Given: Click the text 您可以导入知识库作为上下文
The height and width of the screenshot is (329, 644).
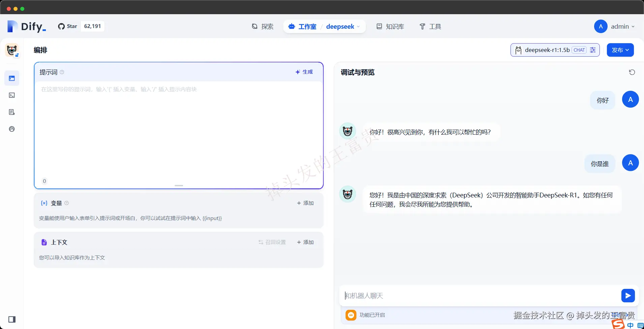Looking at the screenshot, I should pos(72,257).
